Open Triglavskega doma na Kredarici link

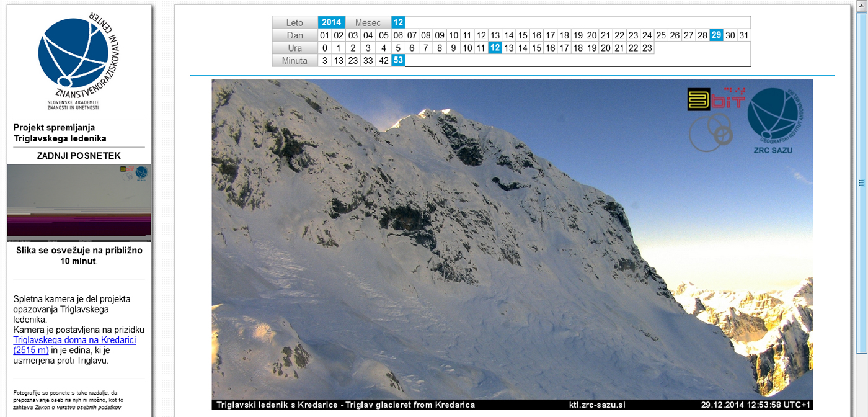(x=74, y=345)
